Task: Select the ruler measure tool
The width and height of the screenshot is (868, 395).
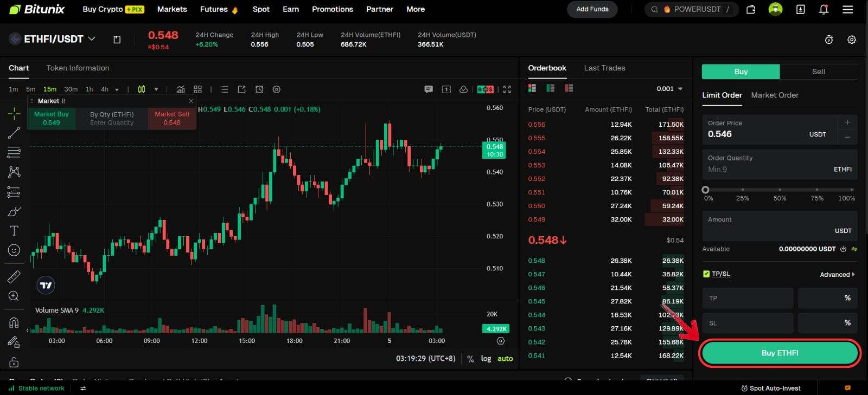Action: [14, 276]
